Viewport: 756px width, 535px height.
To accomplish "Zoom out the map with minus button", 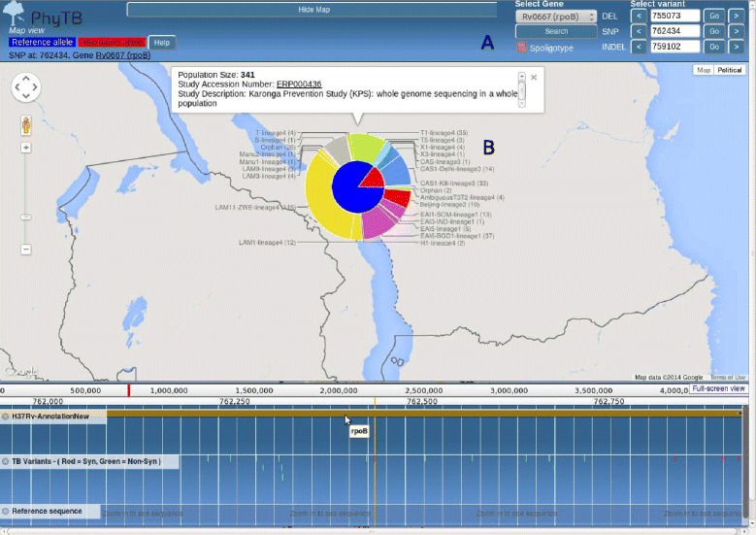I will point(26,250).
